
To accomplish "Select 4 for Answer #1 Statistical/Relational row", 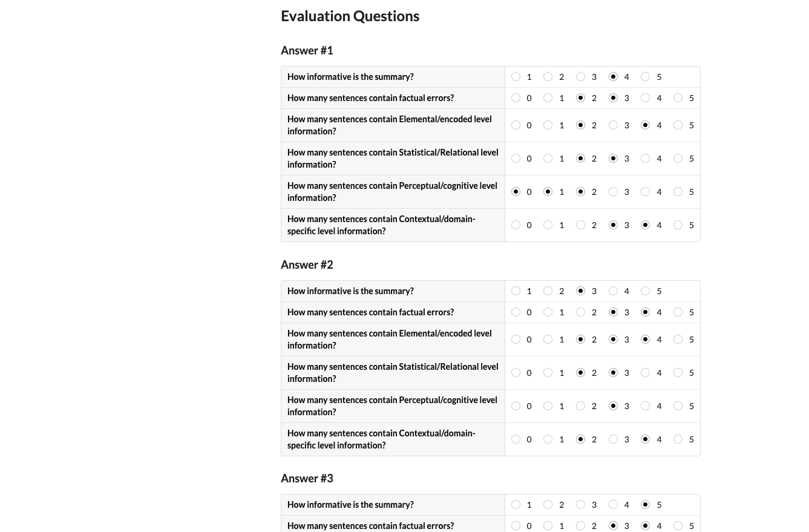I will pyautogui.click(x=646, y=159).
